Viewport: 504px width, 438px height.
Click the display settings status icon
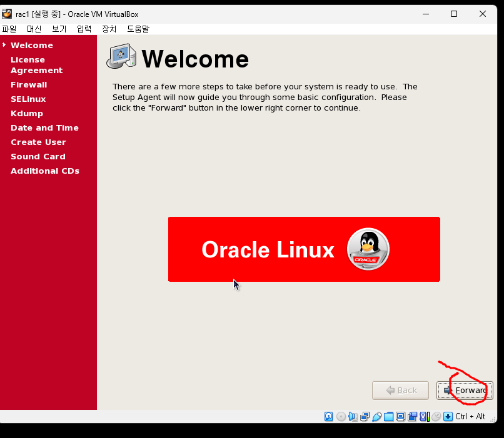[400, 417]
